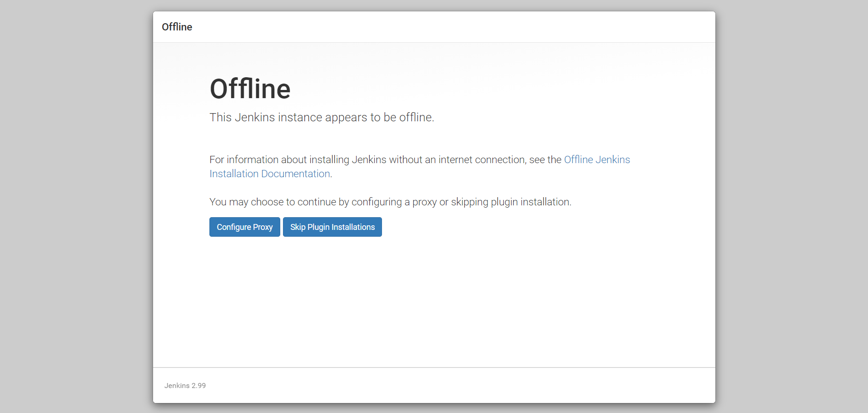
Task: Click the Jenkins 2.99 version label
Action: pos(185,386)
